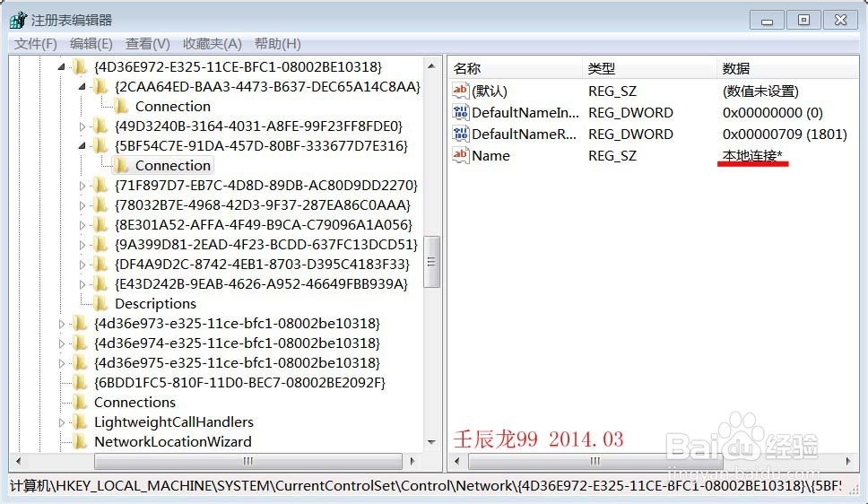868x504 pixels.
Task: Expand the {9A399D81-2EAD-4F23-BCDD-637FC13DCD51} key
Action: coord(82,245)
